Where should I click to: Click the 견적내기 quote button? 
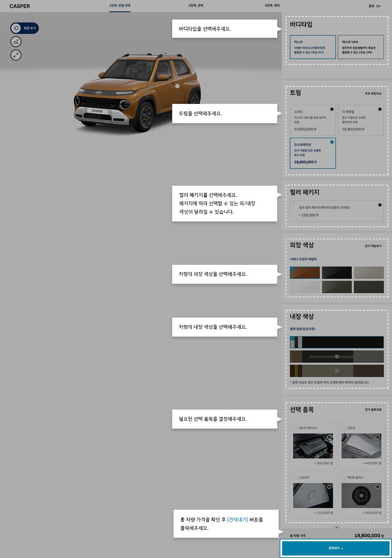336,548
